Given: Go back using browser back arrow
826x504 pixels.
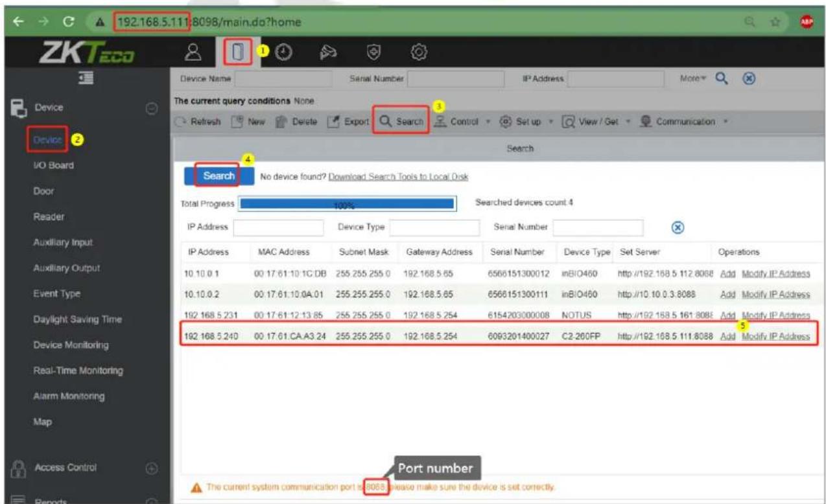Looking at the screenshot, I should coord(19,21).
